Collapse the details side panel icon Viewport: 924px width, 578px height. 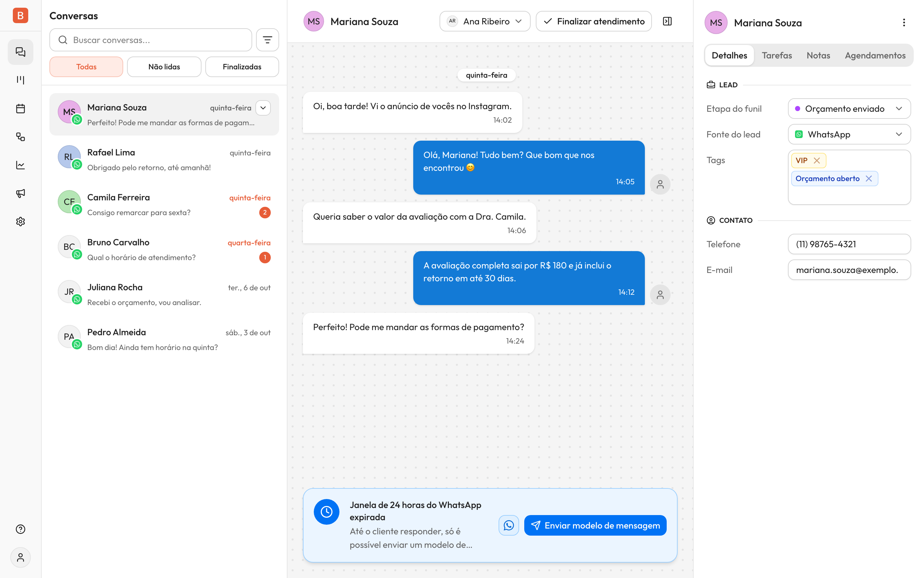coord(667,21)
